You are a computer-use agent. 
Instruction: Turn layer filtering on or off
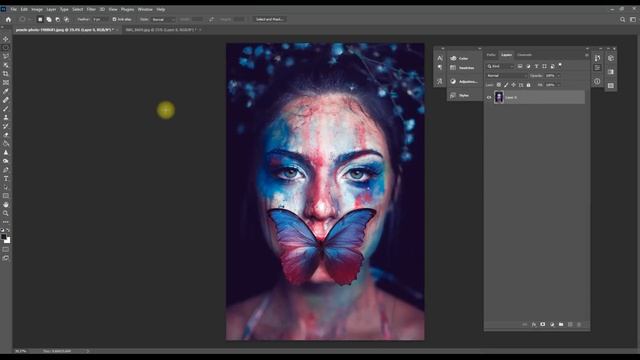560,64
